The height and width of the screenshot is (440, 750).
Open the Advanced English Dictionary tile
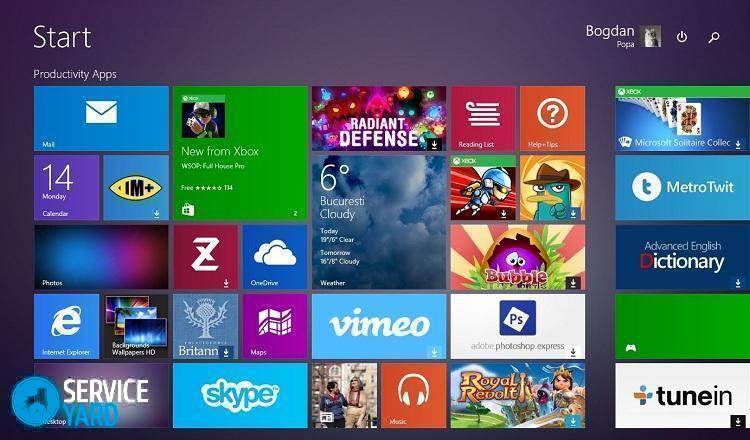(x=682, y=257)
